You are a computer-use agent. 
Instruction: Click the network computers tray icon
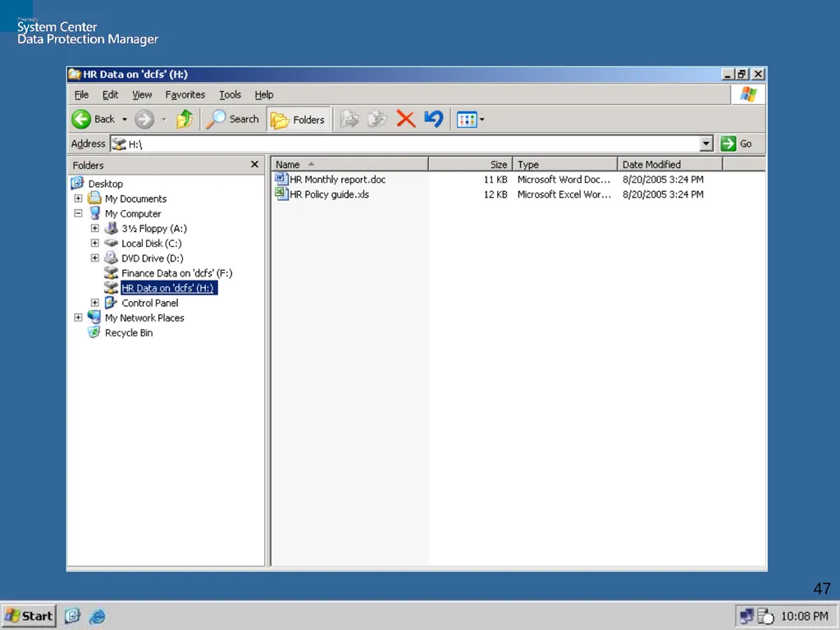(x=746, y=616)
